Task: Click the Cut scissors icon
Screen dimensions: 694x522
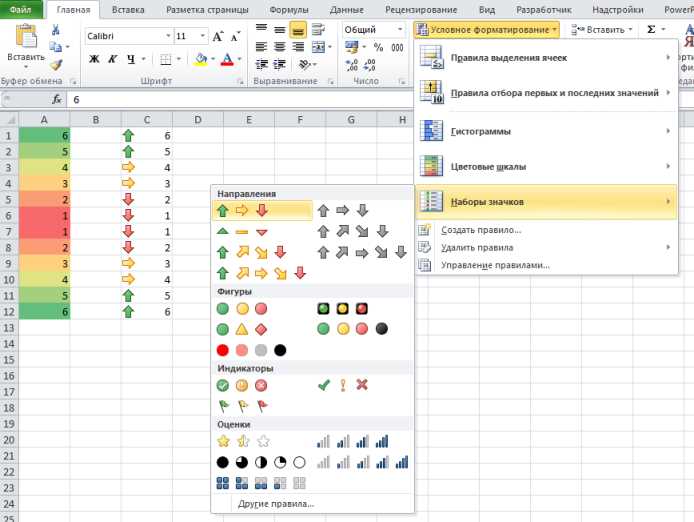Action: click(55, 30)
